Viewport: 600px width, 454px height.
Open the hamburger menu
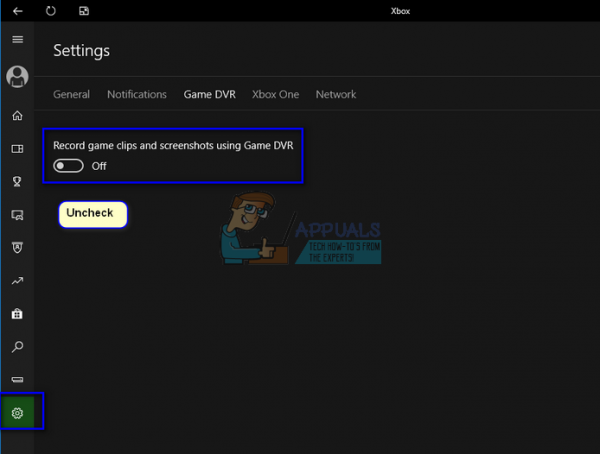tap(18, 39)
